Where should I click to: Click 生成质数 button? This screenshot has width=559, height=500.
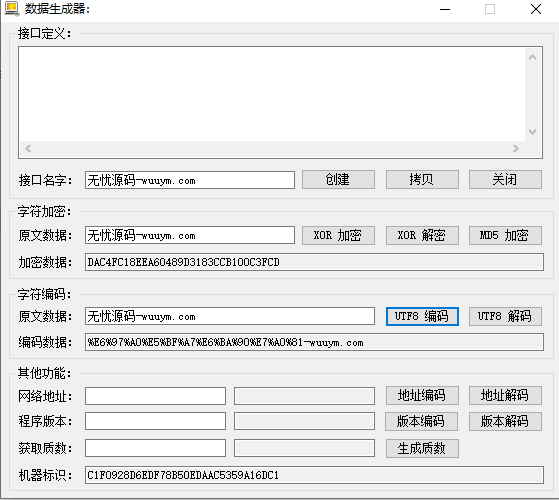tap(422, 448)
